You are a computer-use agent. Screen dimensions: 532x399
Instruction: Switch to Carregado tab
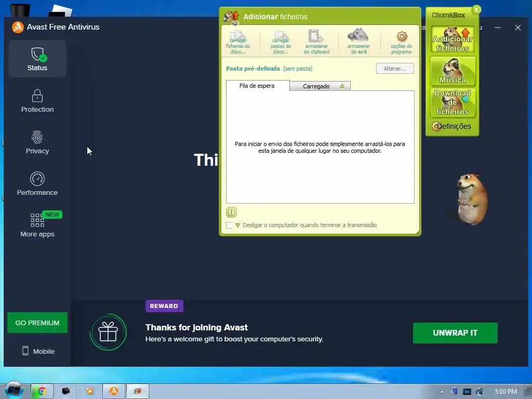click(x=320, y=86)
